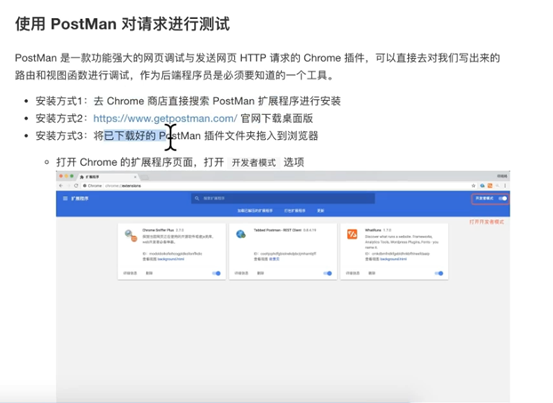The height and width of the screenshot is (403, 553).
Task: Click the text "安装方式2"
Action: click(59, 118)
